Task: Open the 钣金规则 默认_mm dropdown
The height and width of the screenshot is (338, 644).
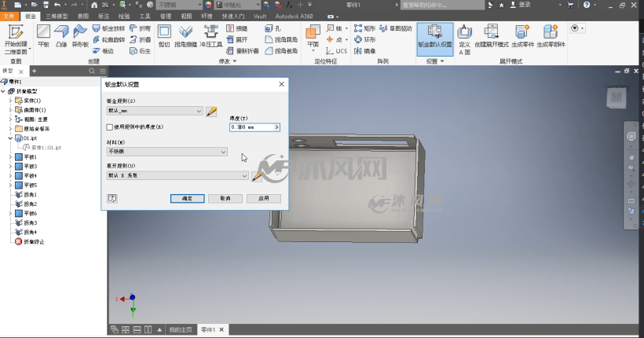Action: click(x=155, y=111)
